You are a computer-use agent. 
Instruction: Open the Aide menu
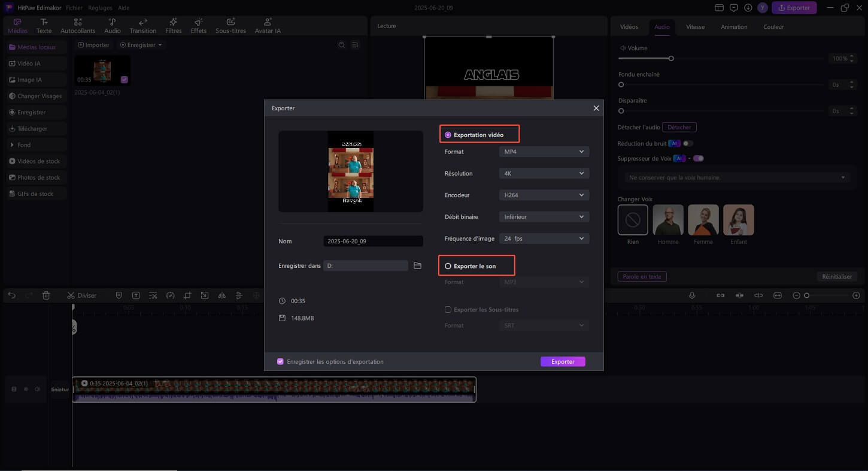(123, 8)
